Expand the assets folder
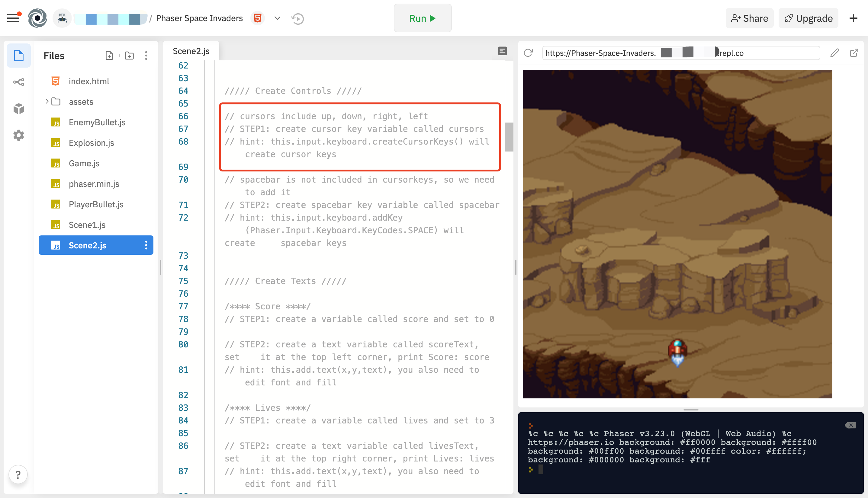This screenshot has height=498, width=868. [47, 101]
